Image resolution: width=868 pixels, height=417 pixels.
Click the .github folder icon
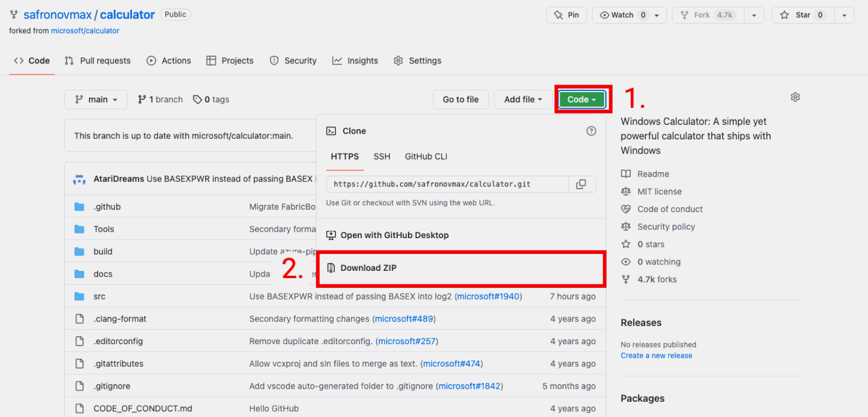79,207
